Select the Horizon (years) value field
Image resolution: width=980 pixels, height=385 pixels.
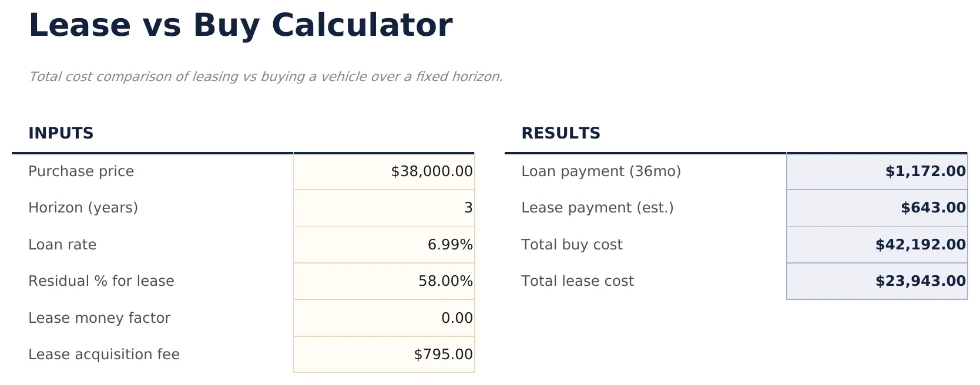[x=384, y=208]
